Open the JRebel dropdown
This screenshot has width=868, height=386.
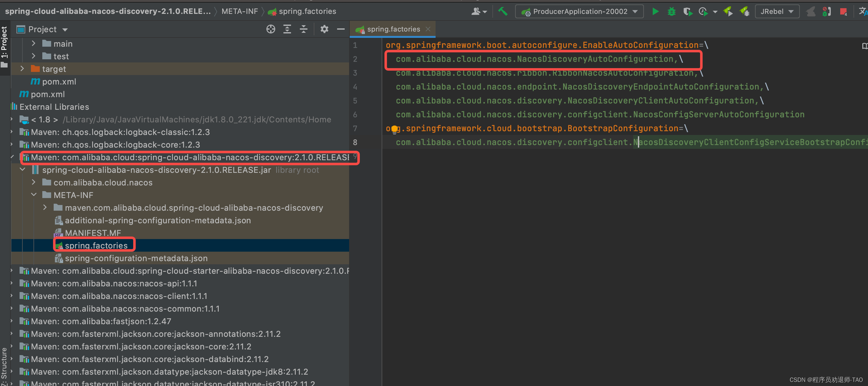pyautogui.click(x=777, y=12)
